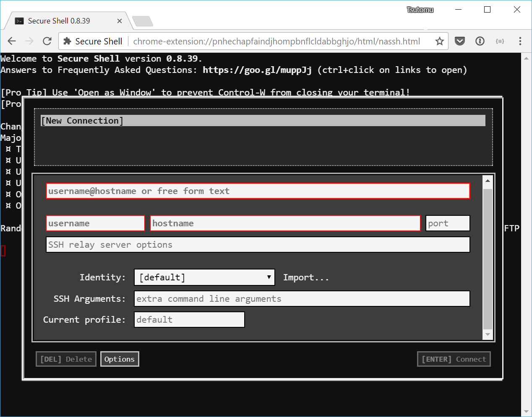Viewport: 532px width, 417px height.
Task: Focus the SSH relay server options field
Action: click(x=258, y=245)
